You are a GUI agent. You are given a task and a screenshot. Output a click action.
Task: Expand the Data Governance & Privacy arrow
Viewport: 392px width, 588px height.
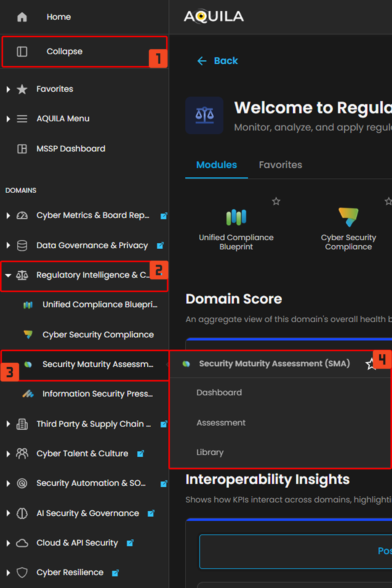click(x=8, y=245)
